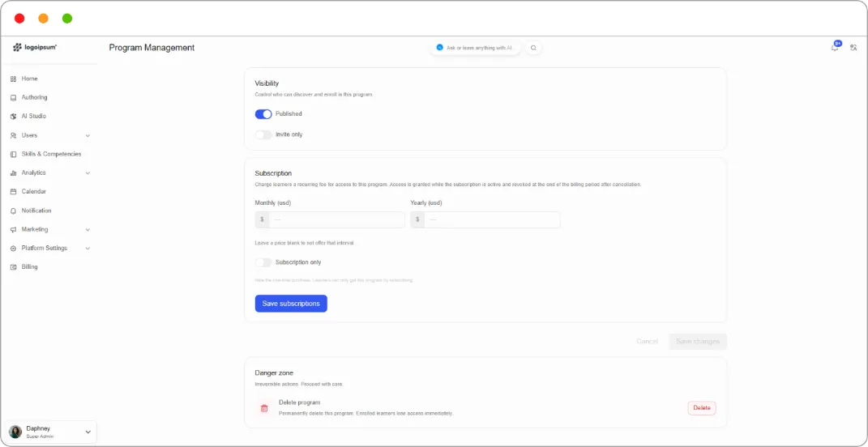The image size is (868, 447).
Task: Click the Notification sidebar label
Action: tap(36, 211)
